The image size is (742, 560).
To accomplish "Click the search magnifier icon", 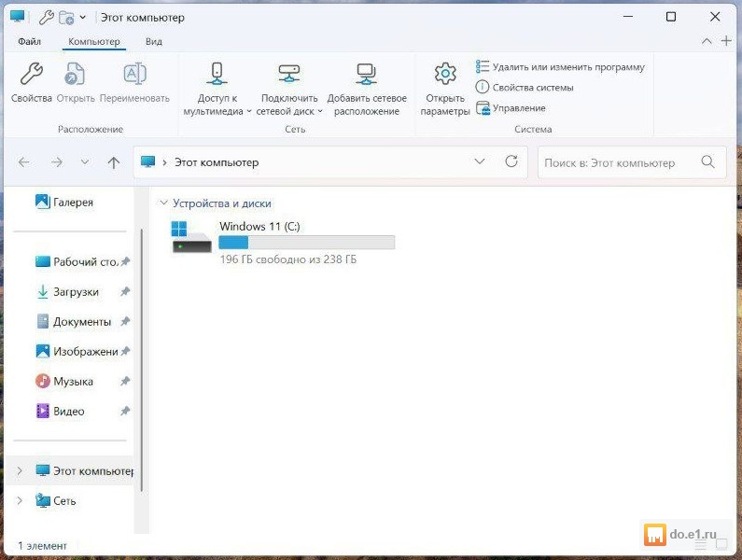I will [707, 161].
